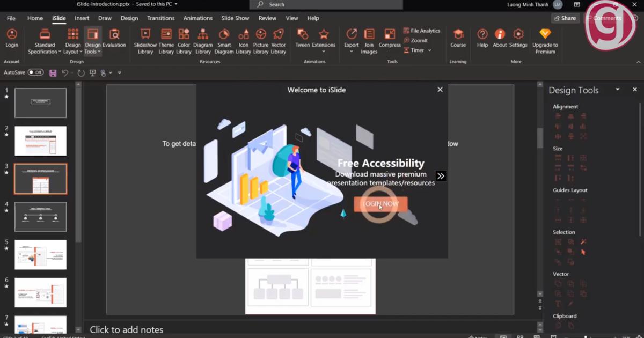644x338 pixels.
Task: Open the Timer dropdown arrow
Action: pyautogui.click(x=430, y=50)
